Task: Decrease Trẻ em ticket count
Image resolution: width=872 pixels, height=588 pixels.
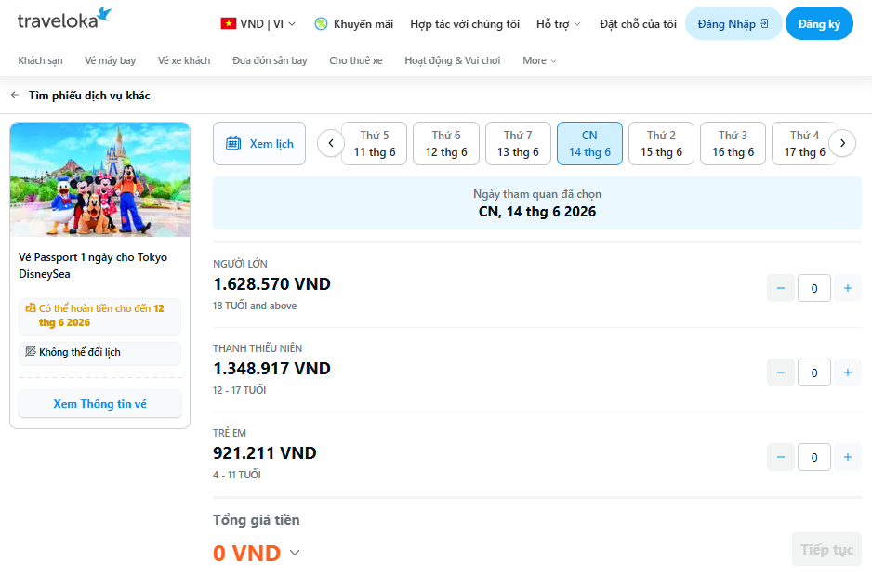Action: pos(781,457)
